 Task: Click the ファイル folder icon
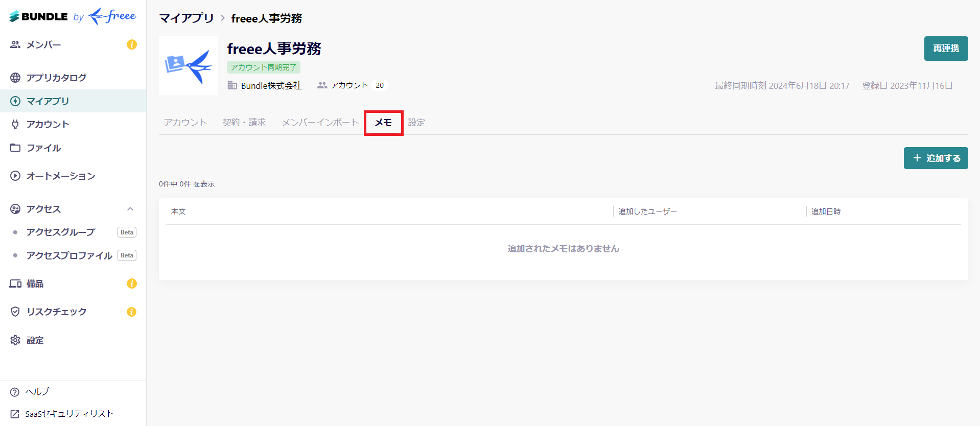click(15, 148)
